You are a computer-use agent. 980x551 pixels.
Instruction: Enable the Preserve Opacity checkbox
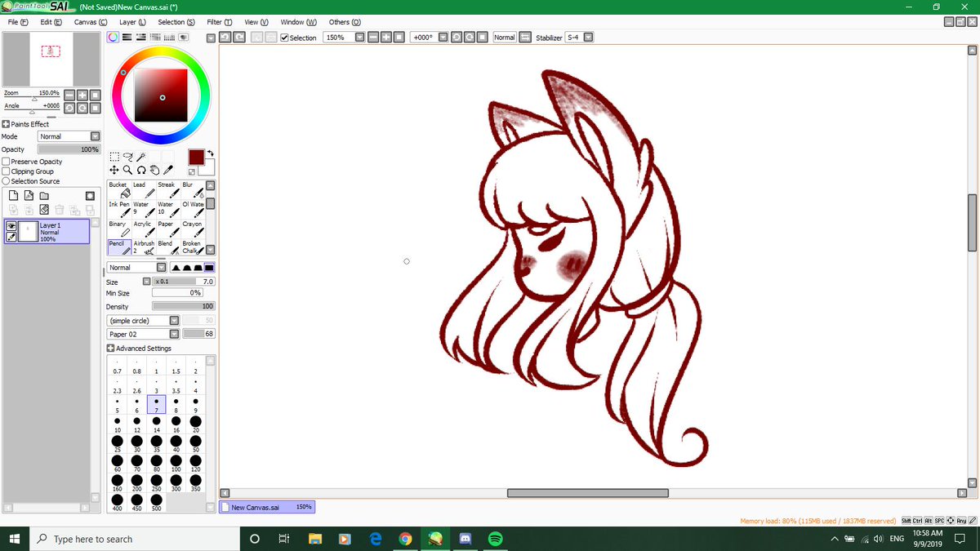coord(7,162)
